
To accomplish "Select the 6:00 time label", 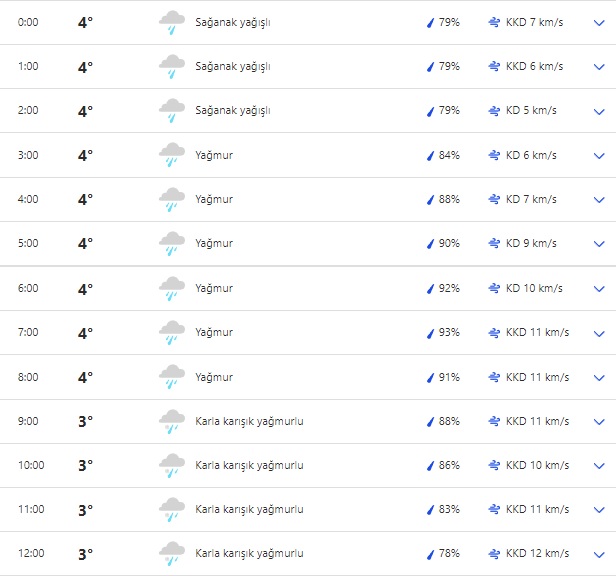I will pyautogui.click(x=28, y=289).
